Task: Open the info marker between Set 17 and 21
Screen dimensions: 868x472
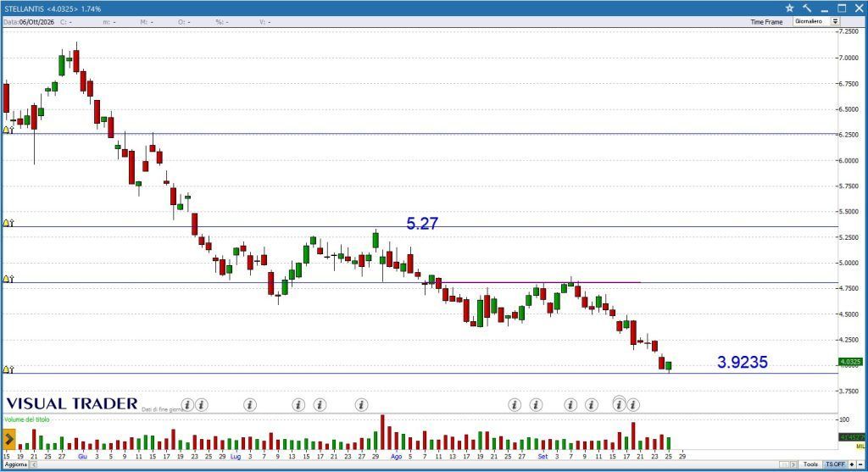Action: (632, 405)
